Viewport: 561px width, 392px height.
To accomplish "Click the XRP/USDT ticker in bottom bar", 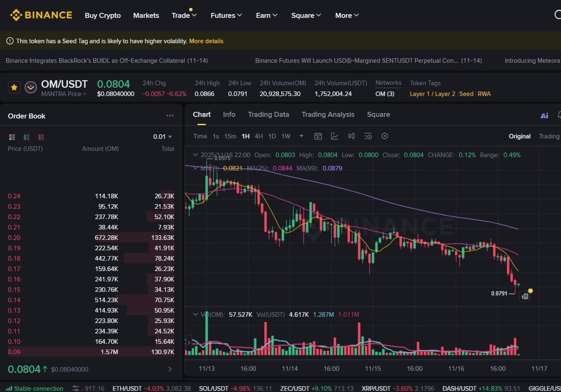I will [398, 388].
